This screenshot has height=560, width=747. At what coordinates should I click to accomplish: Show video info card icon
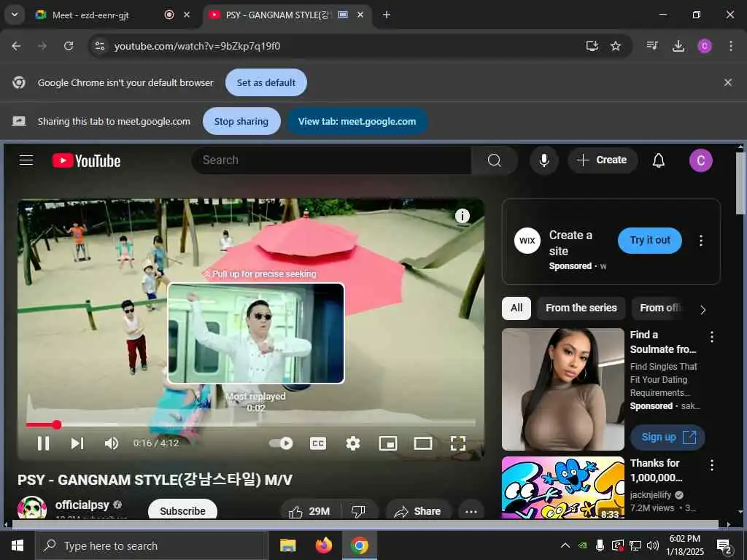[x=462, y=216]
